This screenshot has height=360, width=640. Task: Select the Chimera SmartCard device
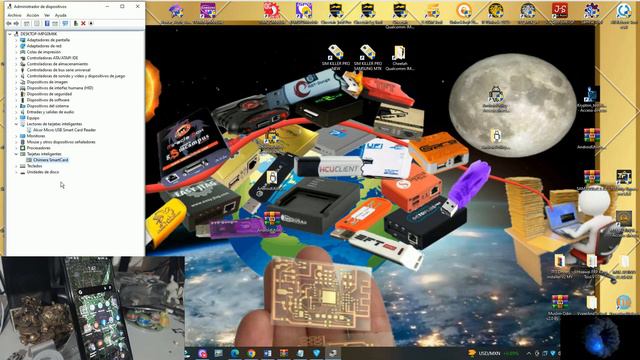click(47, 160)
